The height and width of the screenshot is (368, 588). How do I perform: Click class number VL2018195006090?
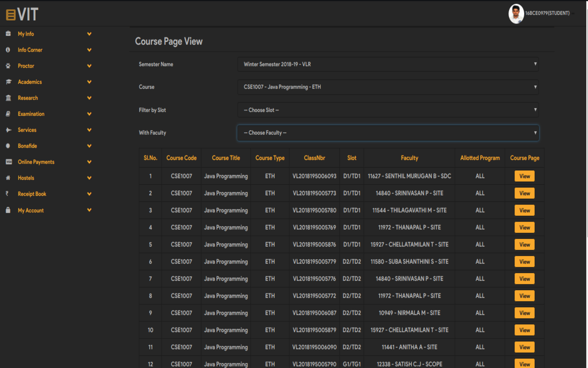(314, 347)
